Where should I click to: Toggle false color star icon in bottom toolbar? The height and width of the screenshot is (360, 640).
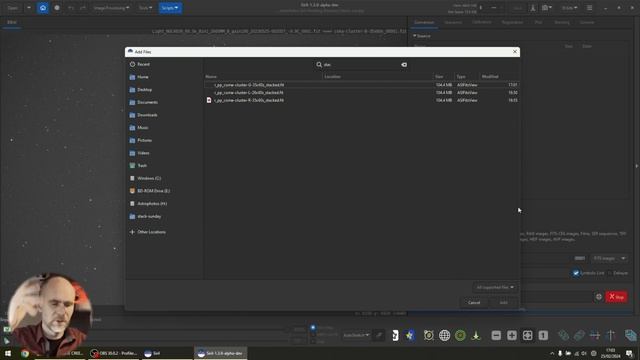(409, 335)
